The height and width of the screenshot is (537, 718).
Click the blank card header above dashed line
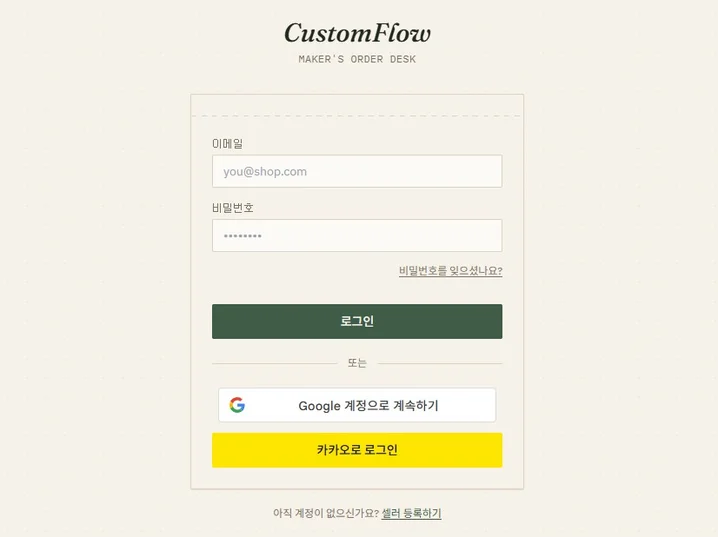pyautogui.click(x=357, y=105)
